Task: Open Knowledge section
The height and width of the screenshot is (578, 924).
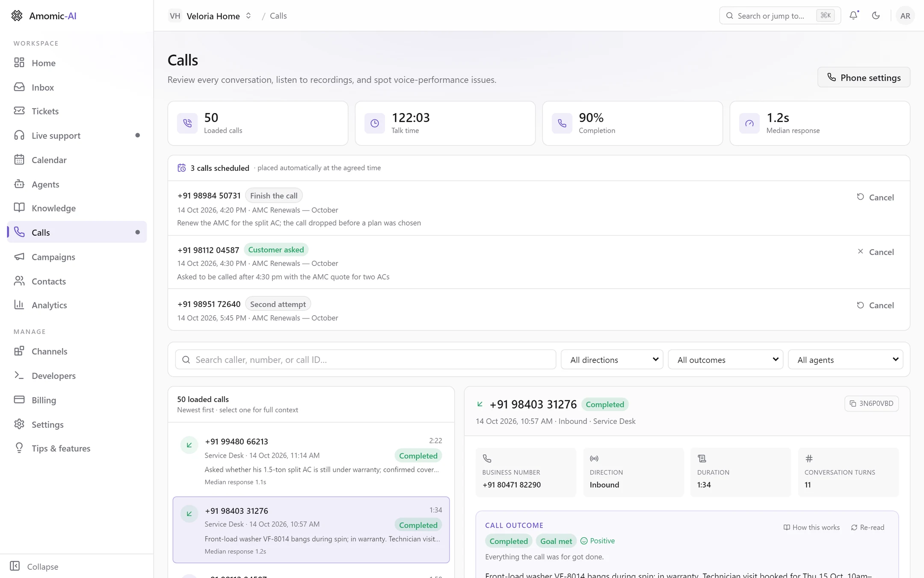Action: [77, 208]
